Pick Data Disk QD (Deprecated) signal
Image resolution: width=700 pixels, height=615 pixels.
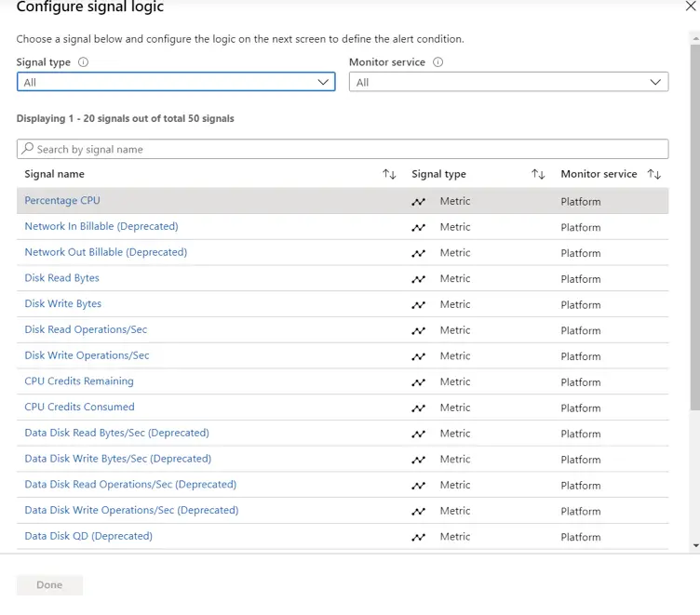pos(88,536)
